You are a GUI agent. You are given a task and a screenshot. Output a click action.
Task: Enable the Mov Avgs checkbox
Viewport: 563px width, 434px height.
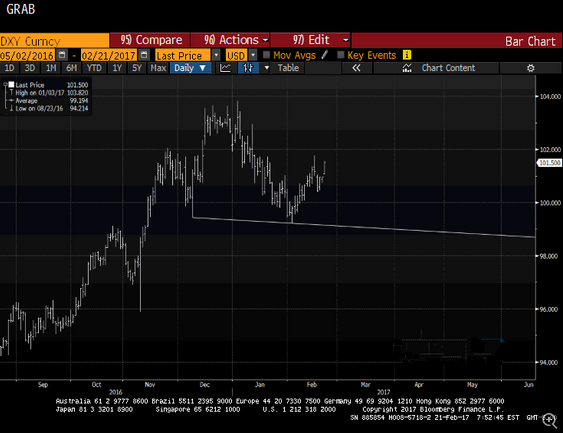[x=266, y=55]
